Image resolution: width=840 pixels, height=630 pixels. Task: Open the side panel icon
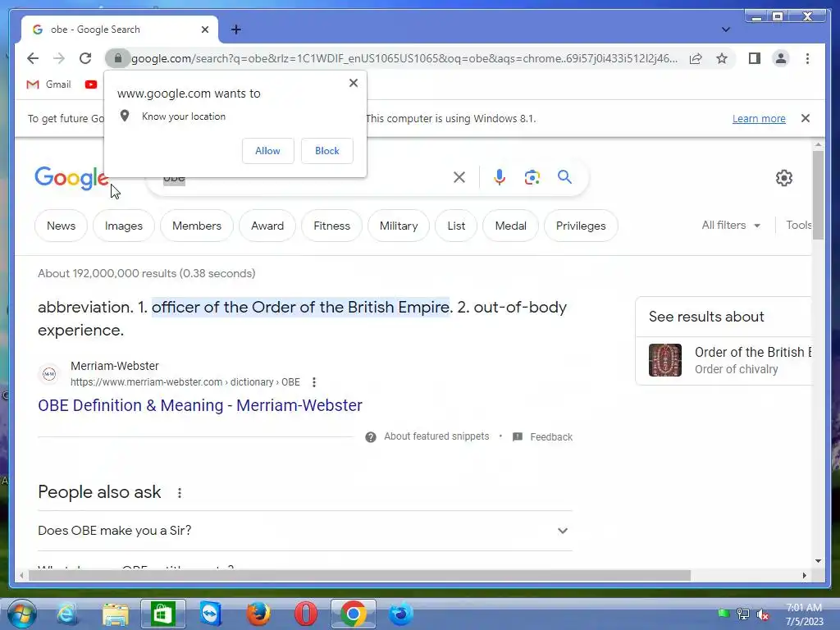pos(755,58)
